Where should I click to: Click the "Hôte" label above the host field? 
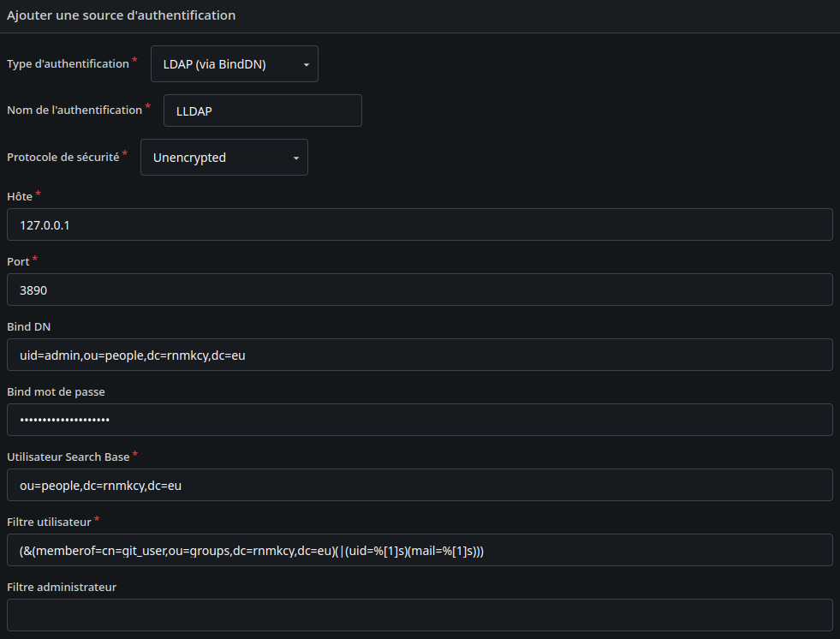20,196
